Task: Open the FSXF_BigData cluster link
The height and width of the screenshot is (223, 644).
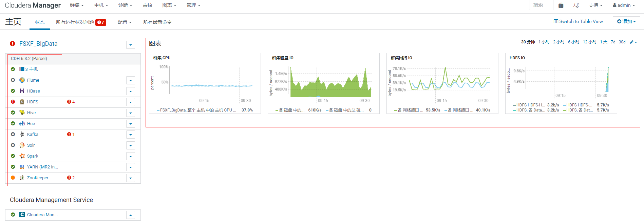Action: [38, 44]
